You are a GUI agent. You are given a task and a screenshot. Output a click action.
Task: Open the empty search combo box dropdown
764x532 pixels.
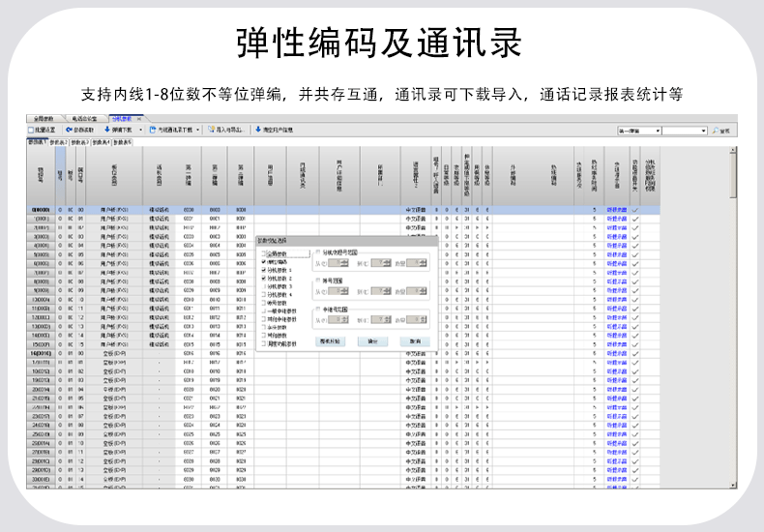point(704,131)
